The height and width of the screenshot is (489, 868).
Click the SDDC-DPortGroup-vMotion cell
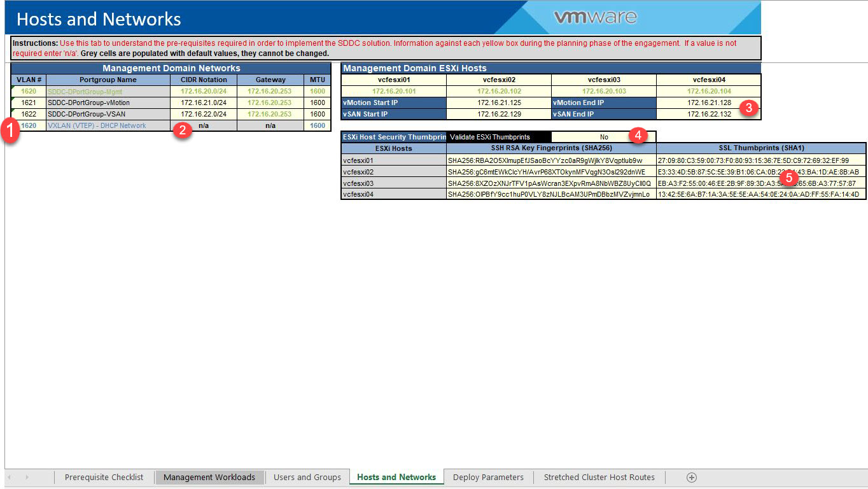[x=108, y=102]
